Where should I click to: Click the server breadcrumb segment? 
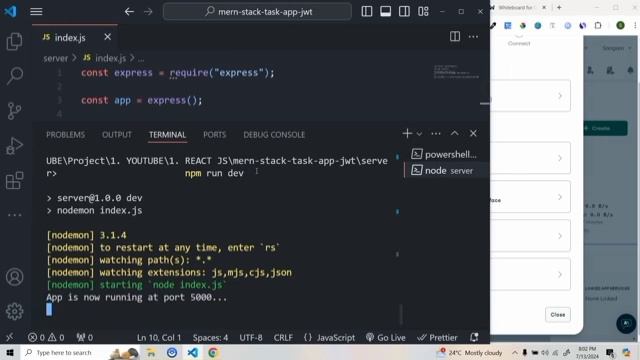(x=56, y=58)
